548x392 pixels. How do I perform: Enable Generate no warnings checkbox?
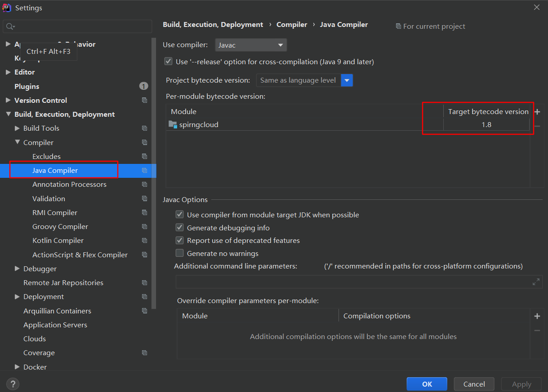[x=180, y=253]
